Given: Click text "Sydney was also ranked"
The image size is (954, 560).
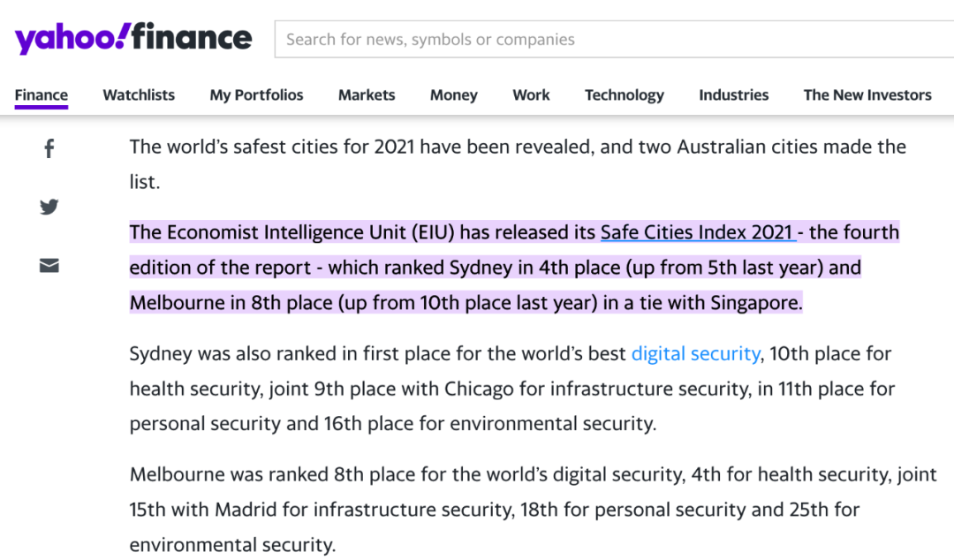Looking at the screenshot, I should [231, 353].
